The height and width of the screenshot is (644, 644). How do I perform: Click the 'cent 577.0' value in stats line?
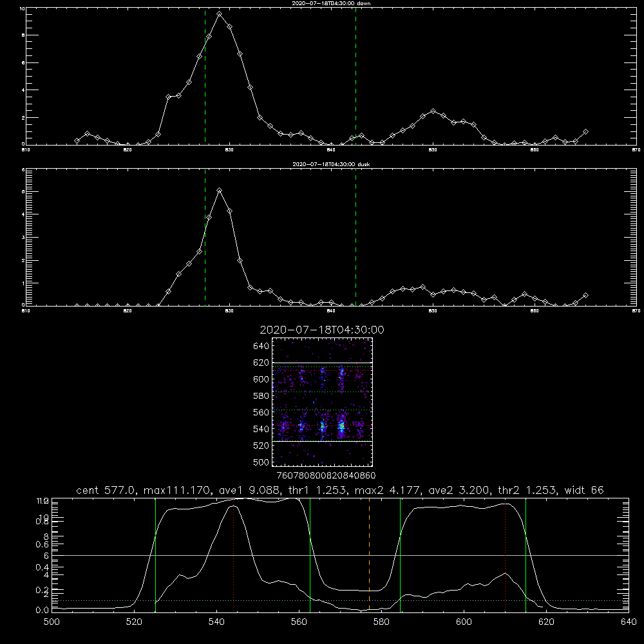click(x=106, y=490)
